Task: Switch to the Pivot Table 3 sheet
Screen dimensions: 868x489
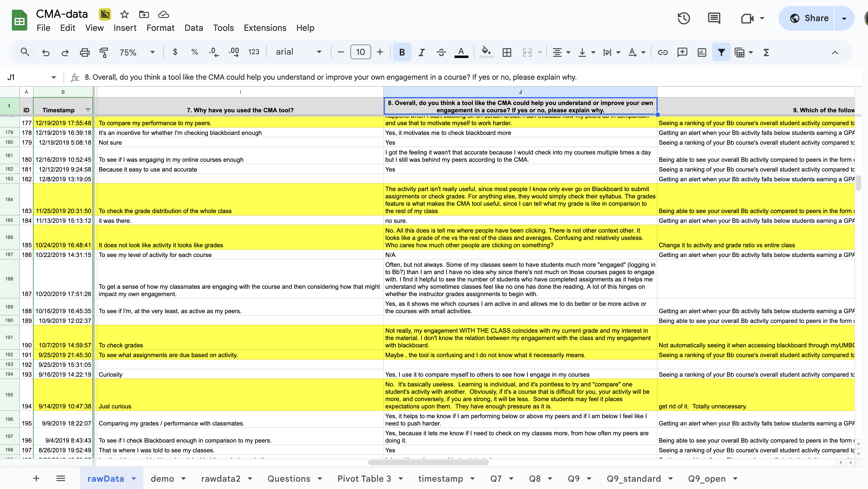Action: 364,479
